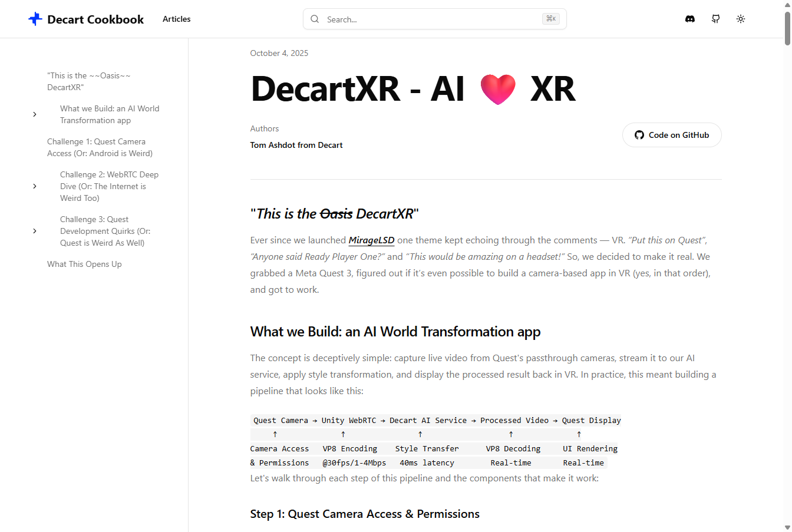Screen dimensions: 792x532
Task: Click the page's vertical scrollbar thumb
Action: coord(787,27)
